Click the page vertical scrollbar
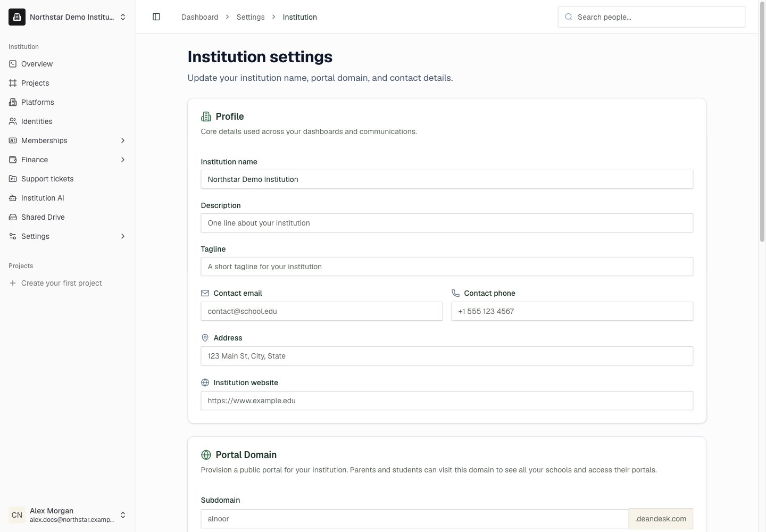Screen dimensions: 766x532 762,122
